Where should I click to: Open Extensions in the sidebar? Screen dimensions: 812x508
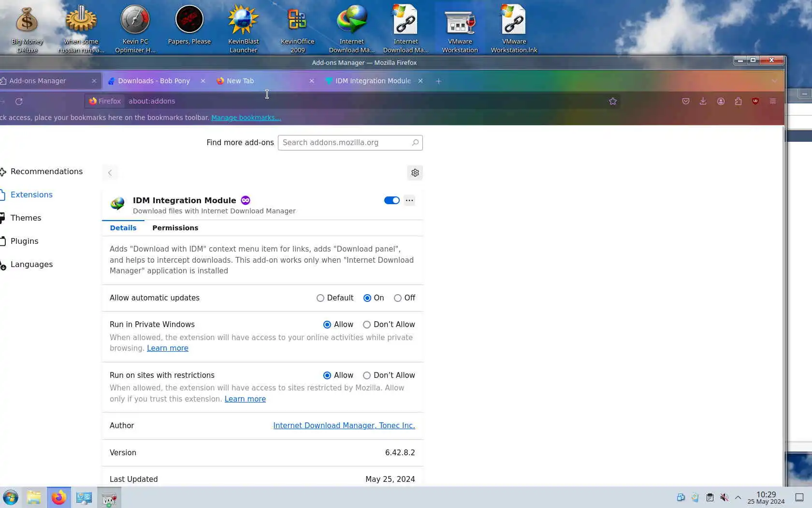pos(27,195)
